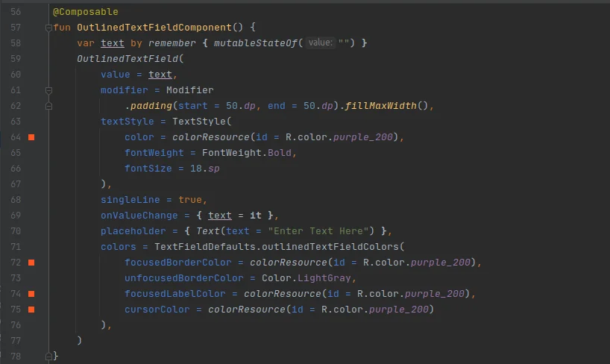The width and height of the screenshot is (610, 364).
Task: Collapse the modifier fold marker on line 61
Action: click(x=48, y=90)
